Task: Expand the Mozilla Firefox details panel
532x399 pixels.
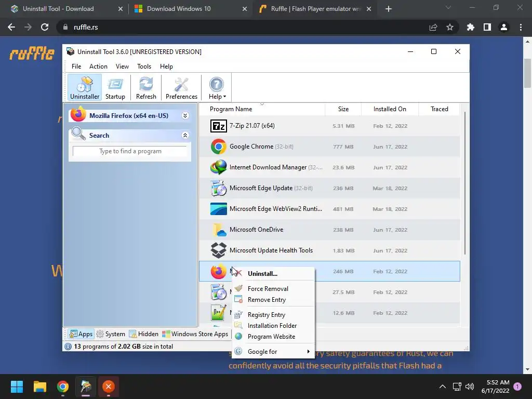Action: pyautogui.click(x=185, y=116)
